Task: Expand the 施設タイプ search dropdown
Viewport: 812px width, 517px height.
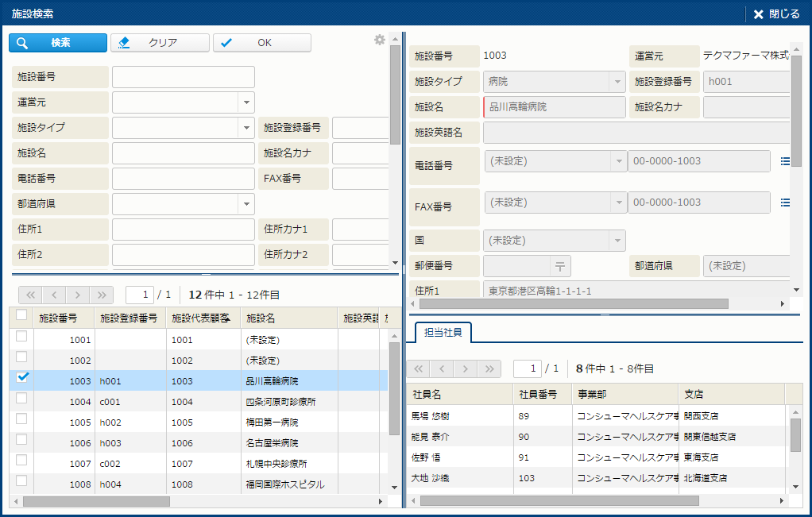Action: (x=246, y=128)
